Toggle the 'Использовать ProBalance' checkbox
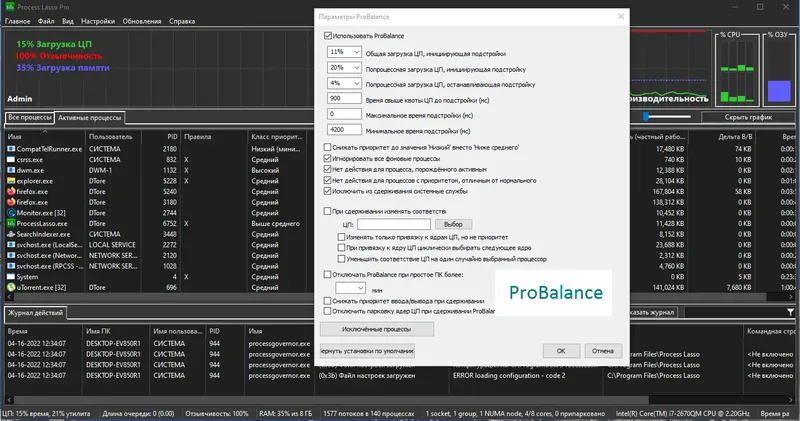The height and width of the screenshot is (421, 800). coord(328,36)
